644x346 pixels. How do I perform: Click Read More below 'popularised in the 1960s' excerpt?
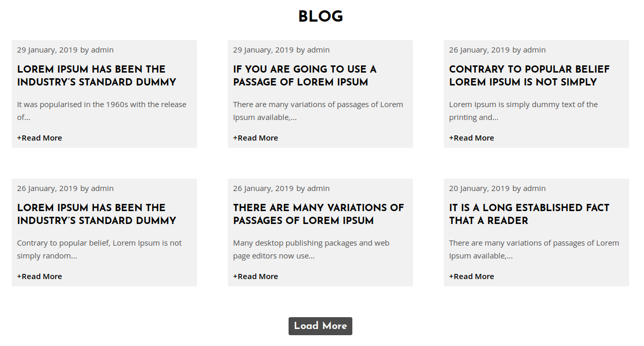40,138
